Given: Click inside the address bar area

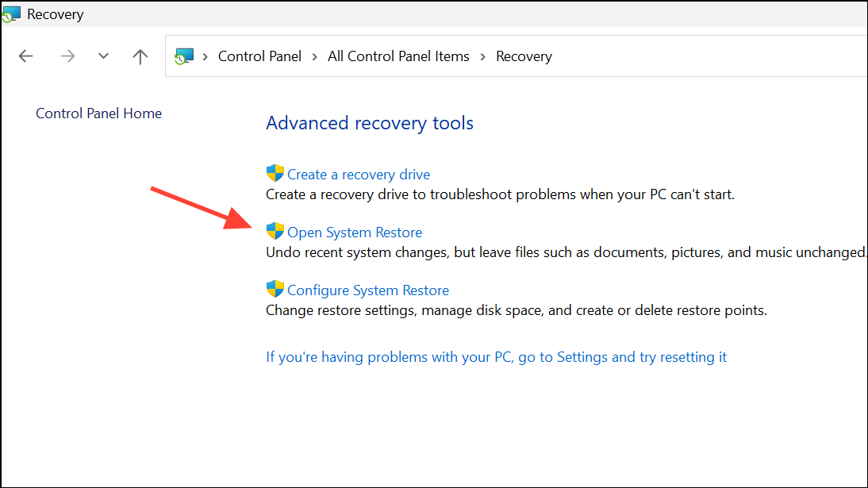Looking at the screenshot, I should coord(674,56).
